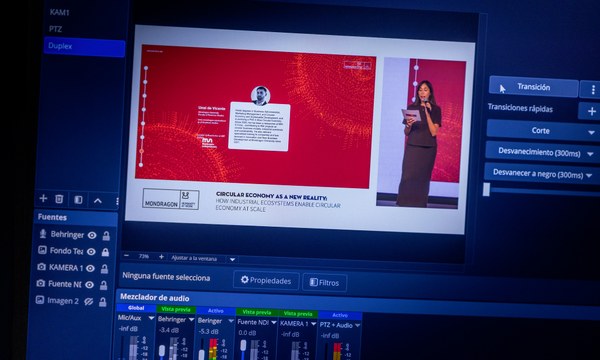Apply the Desvanecer a negro (300ms) transition
Image resolution: width=600 pixels, height=360 pixels.
pyautogui.click(x=538, y=173)
